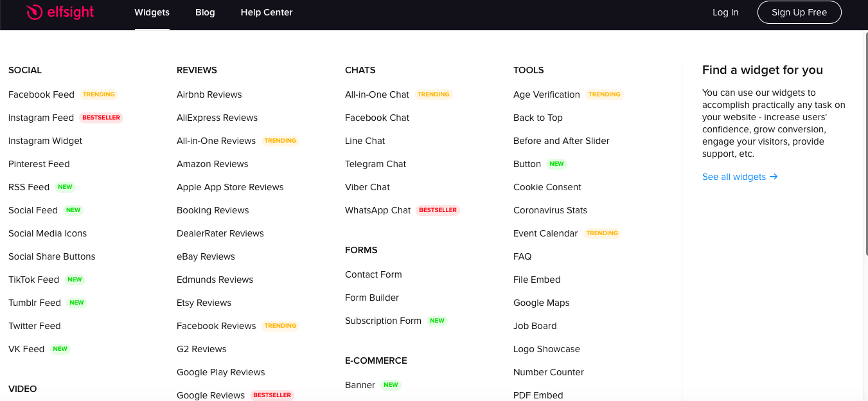868x401 pixels.
Task: Click the Log In link
Action: (x=725, y=12)
